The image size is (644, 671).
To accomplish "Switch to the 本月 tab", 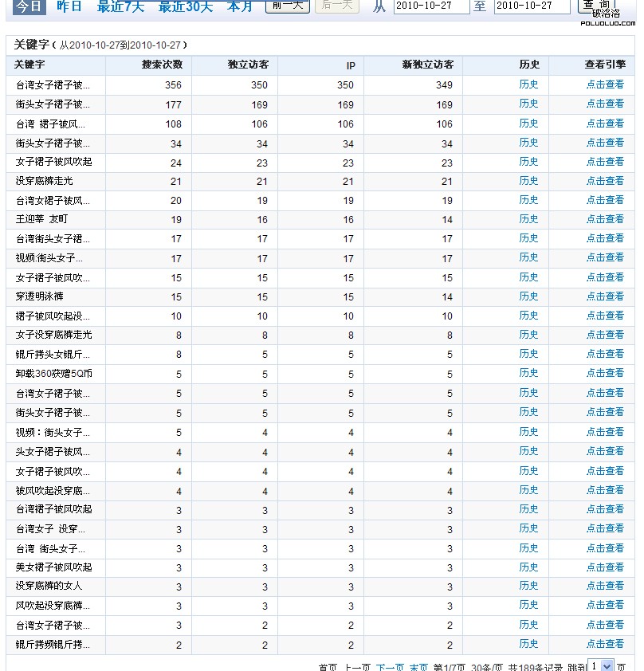I will pyautogui.click(x=239, y=6).
